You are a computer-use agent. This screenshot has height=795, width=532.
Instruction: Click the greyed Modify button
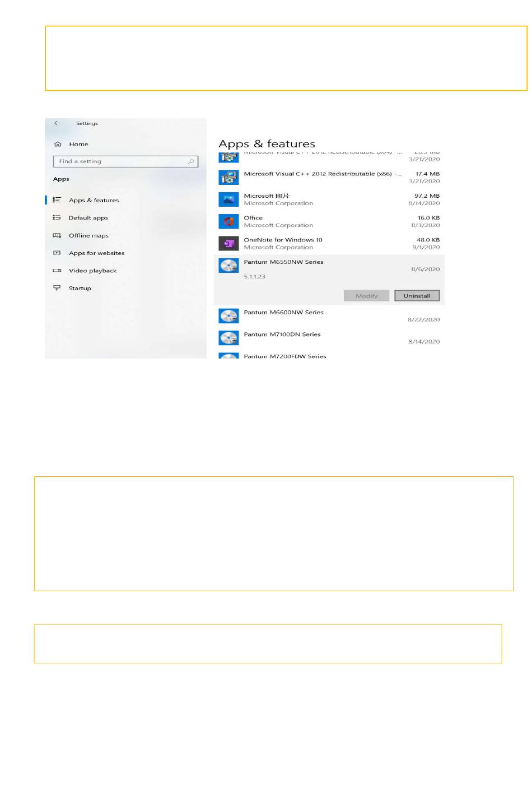(367, 296)
